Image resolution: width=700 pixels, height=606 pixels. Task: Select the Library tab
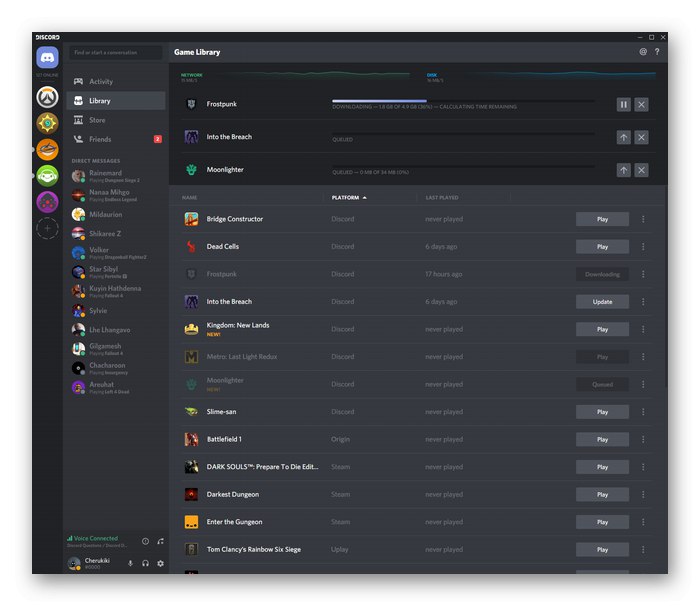click(x=116, y=101)
